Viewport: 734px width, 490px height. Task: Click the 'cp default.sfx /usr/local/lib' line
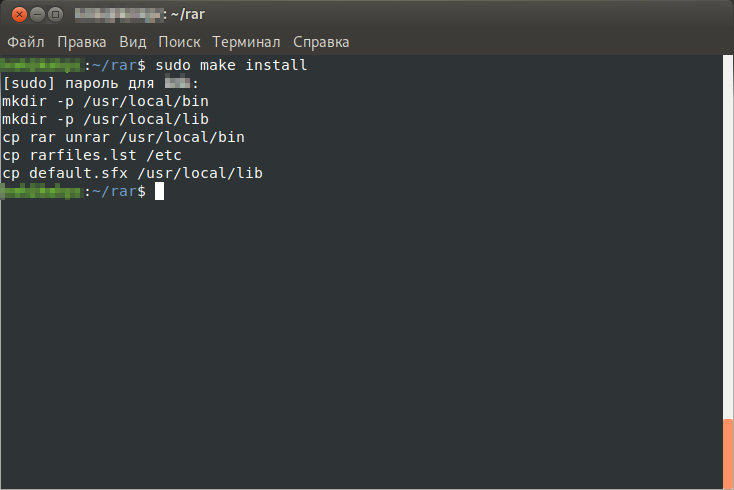132,173
